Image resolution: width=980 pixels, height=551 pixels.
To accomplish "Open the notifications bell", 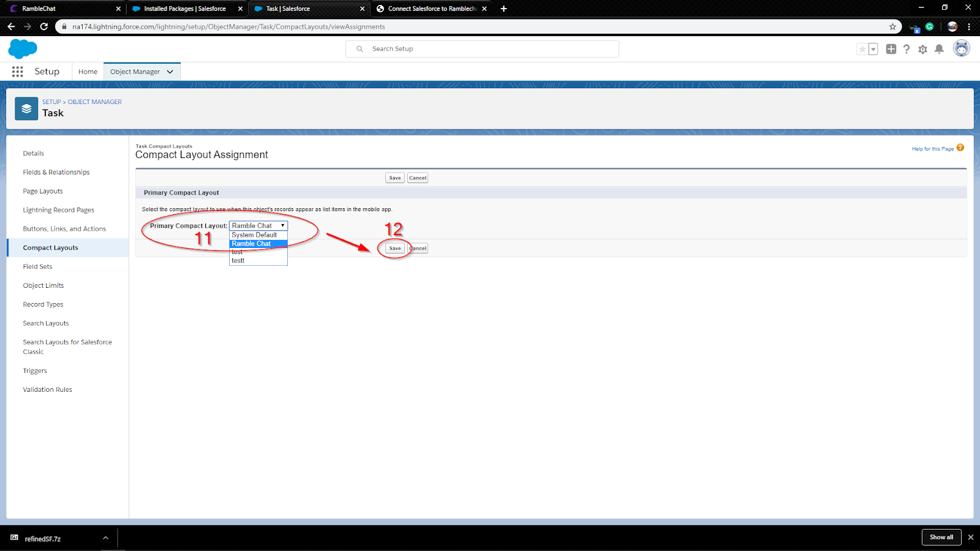I will click(939, 49).
